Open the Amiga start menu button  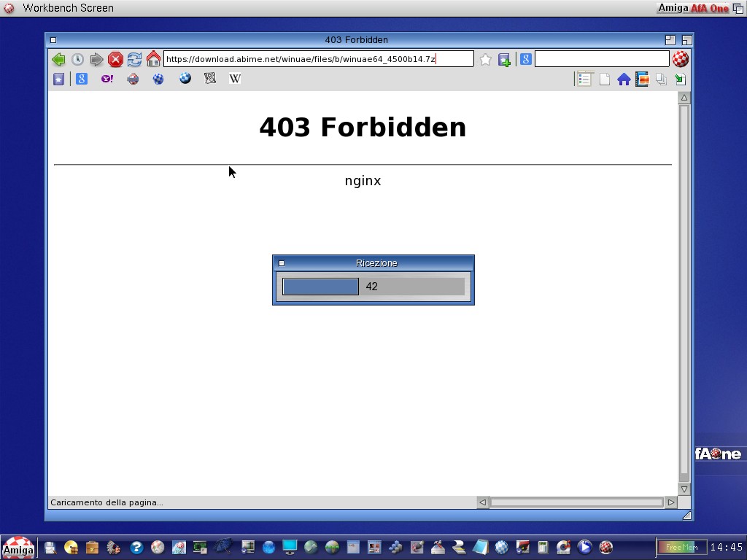18,548
